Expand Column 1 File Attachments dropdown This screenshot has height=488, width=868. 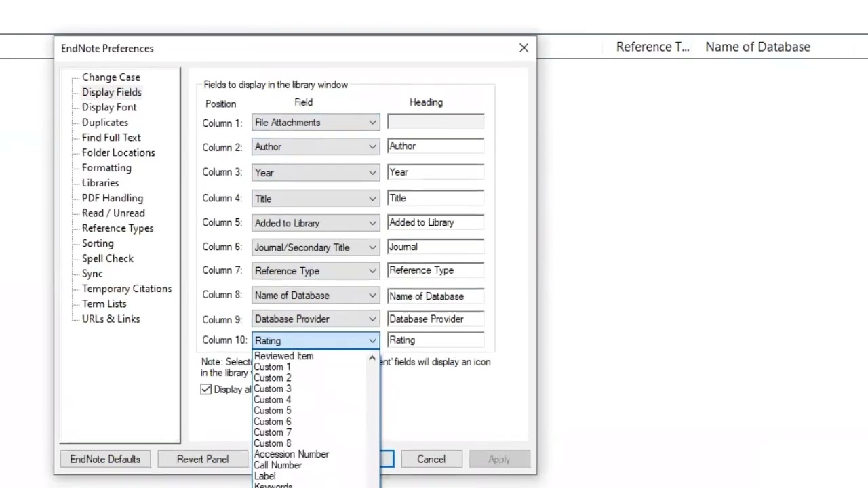tap(315, 123)
